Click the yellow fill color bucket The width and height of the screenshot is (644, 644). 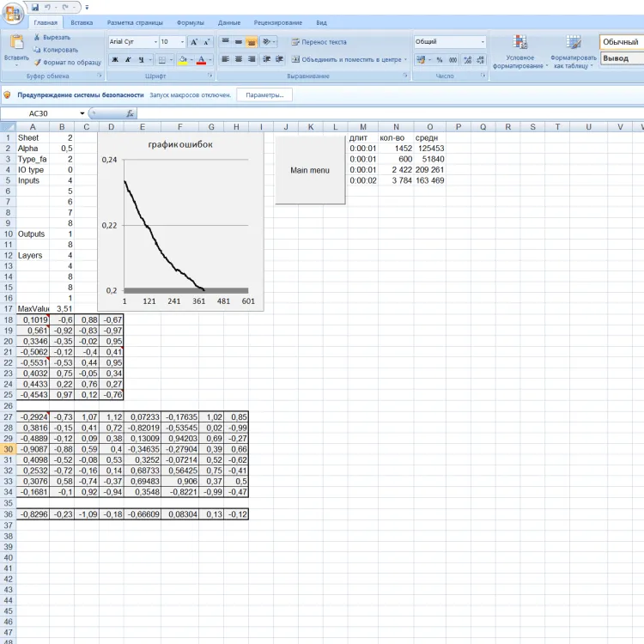coord(183,60)
